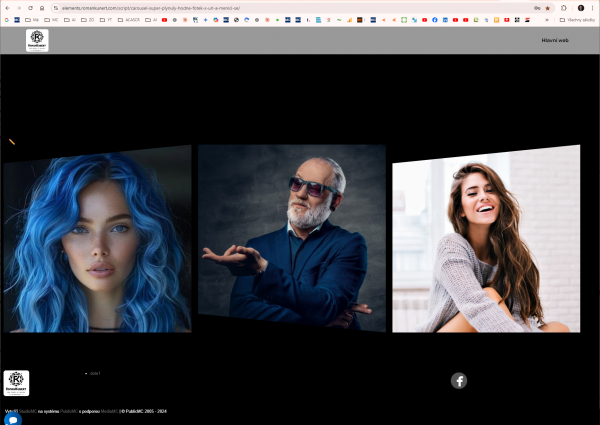Screen dimensions: 600x425
Task: Open the Chrome three-dot menu
Action: (x=594, y=7)
